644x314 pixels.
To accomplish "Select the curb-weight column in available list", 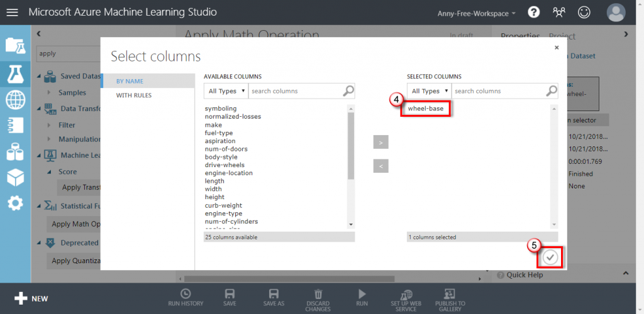I will (x=223, y=205).
